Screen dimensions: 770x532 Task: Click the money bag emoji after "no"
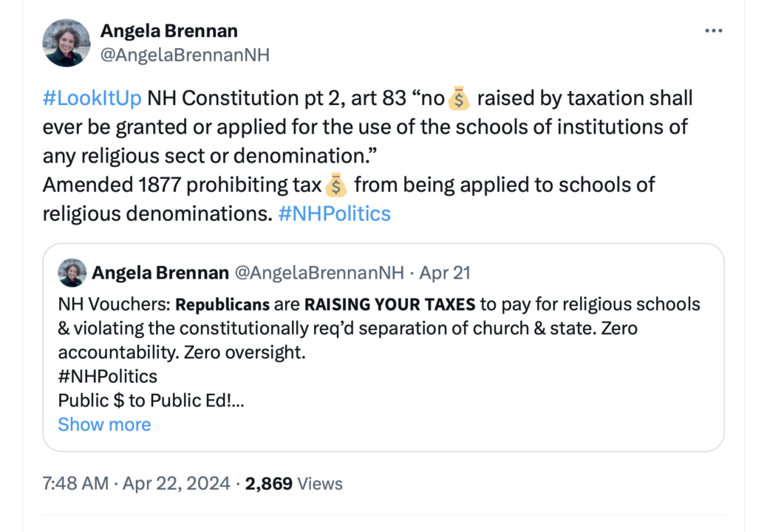coord(459,98)
